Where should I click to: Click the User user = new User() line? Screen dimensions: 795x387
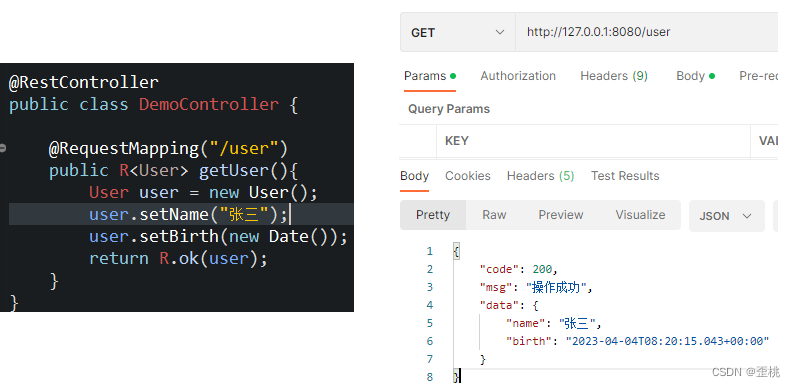click(x=203, y=193)
